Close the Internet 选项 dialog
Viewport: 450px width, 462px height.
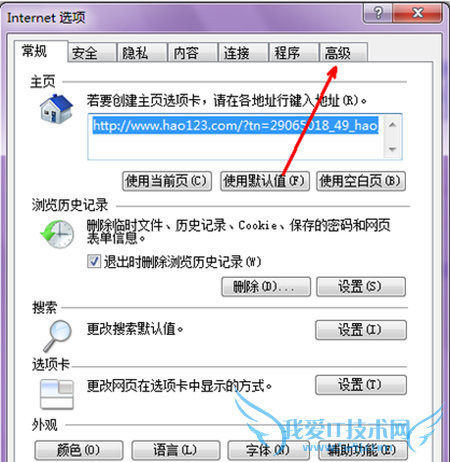pyautogui.click(x=418, y=13)
